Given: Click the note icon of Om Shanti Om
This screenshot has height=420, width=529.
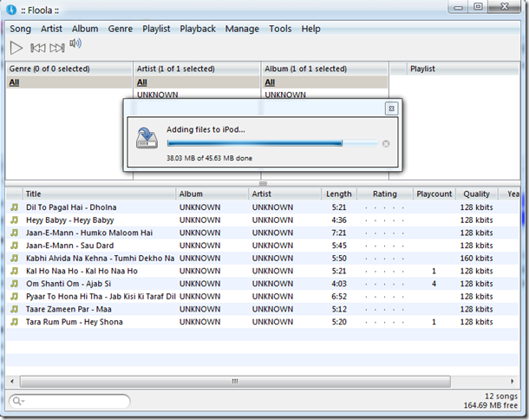Looking at the screenshot, I should (x=14, y=283).
